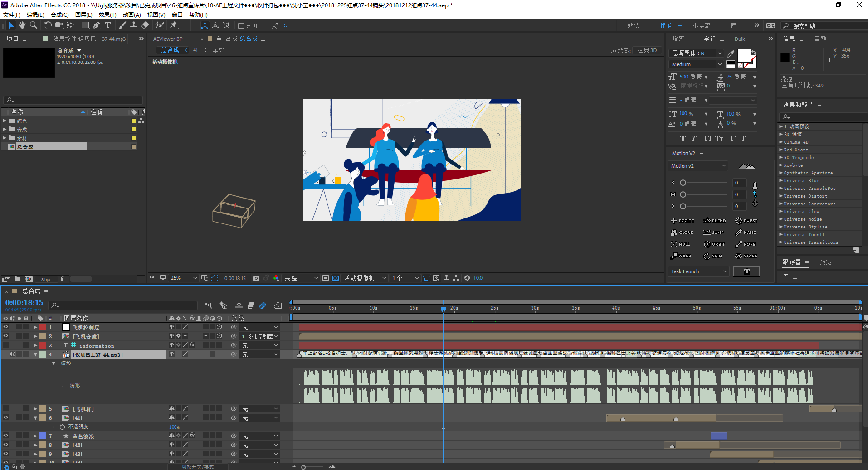Enable the 对齐 snapping checkbox
Screen dimensions: 868x470
[241, 26]
